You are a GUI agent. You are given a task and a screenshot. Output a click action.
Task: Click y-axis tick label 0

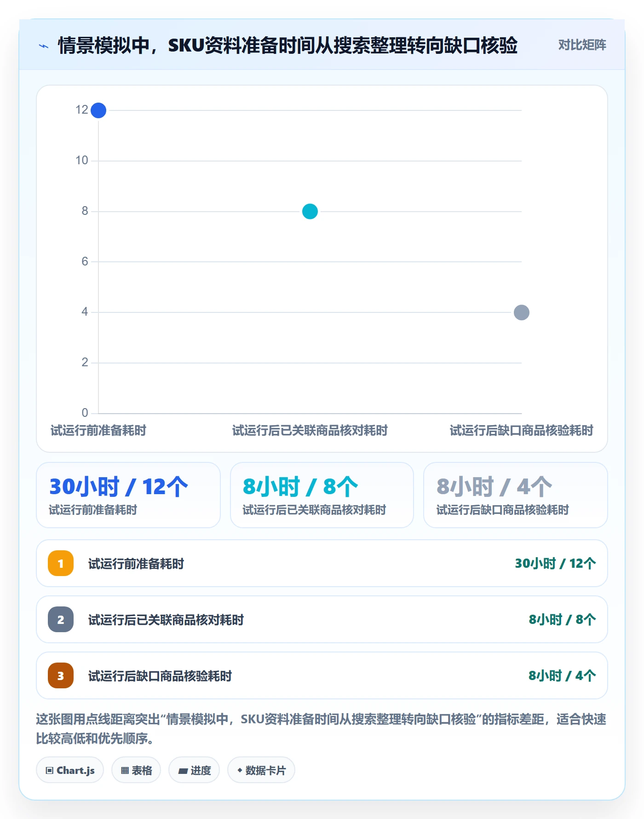pyautogui.click(x=85, y=413)
